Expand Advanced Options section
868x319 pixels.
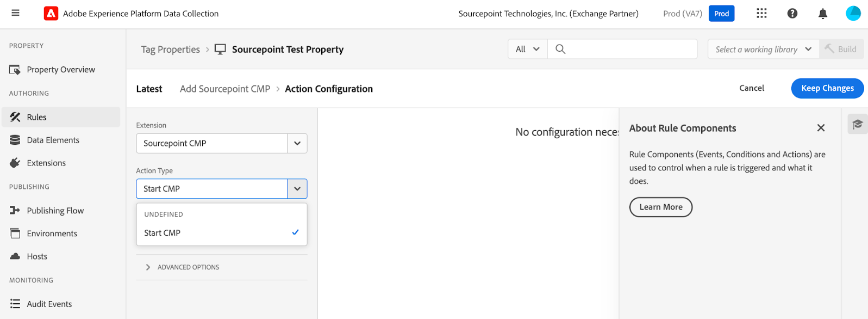click(x=183, y=267)
